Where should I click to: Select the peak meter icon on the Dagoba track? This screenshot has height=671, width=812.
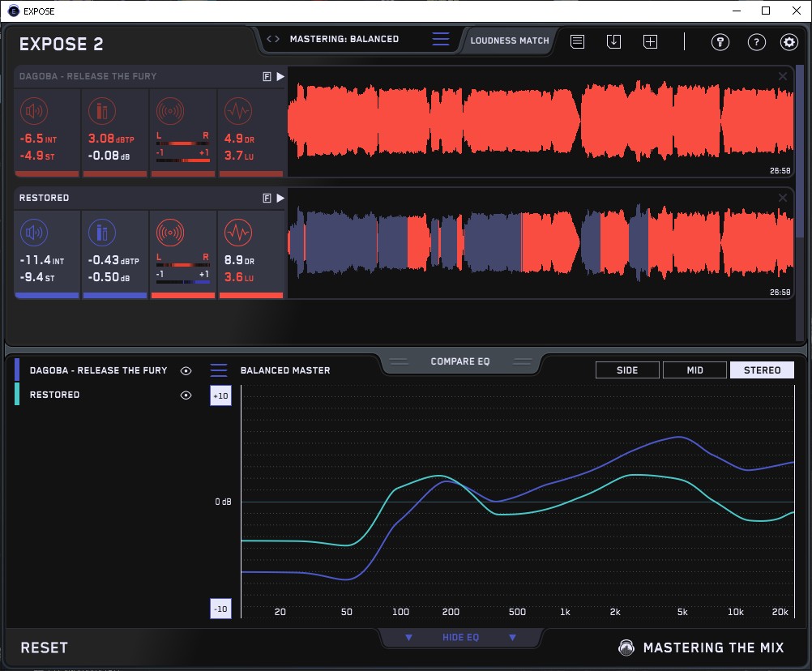[102, 111]
